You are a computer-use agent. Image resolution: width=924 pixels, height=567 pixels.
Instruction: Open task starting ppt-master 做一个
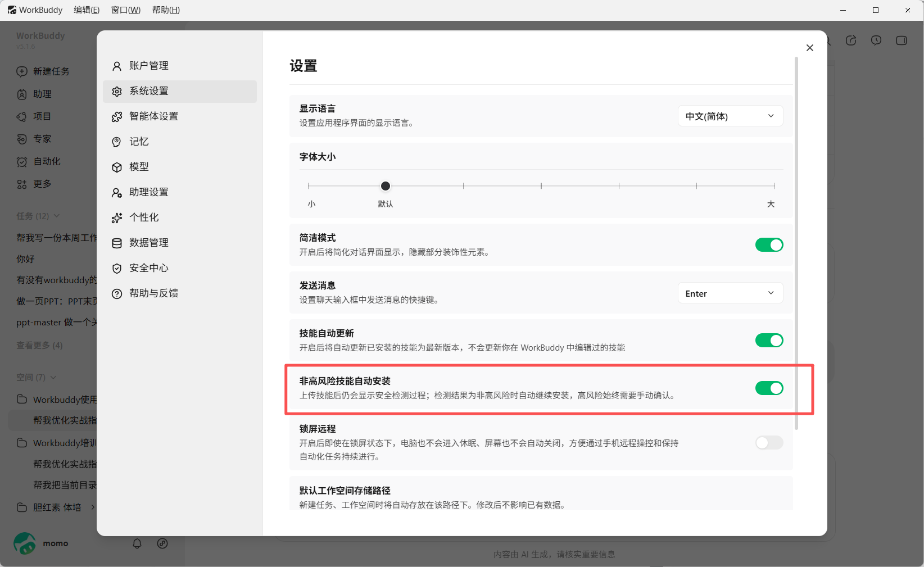click(57, 323)
